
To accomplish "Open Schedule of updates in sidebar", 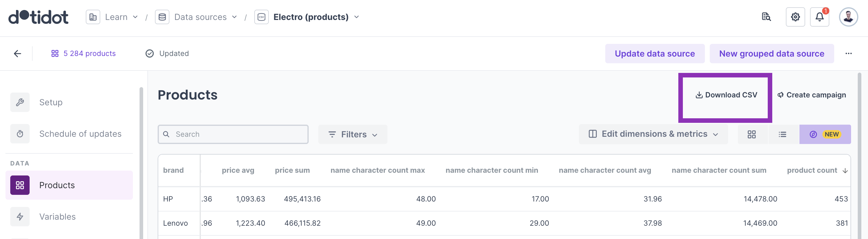I will tap(80, 134).
